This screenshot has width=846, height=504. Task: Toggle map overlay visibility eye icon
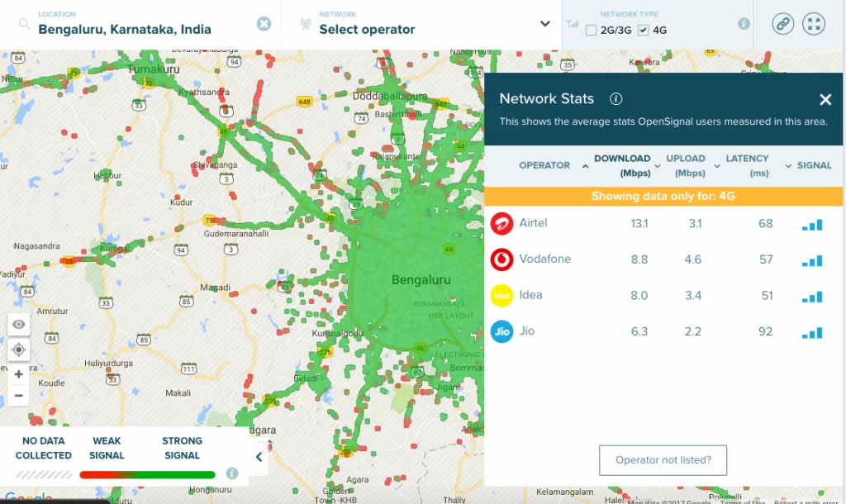pyautogui.click(x=19, y=325)
